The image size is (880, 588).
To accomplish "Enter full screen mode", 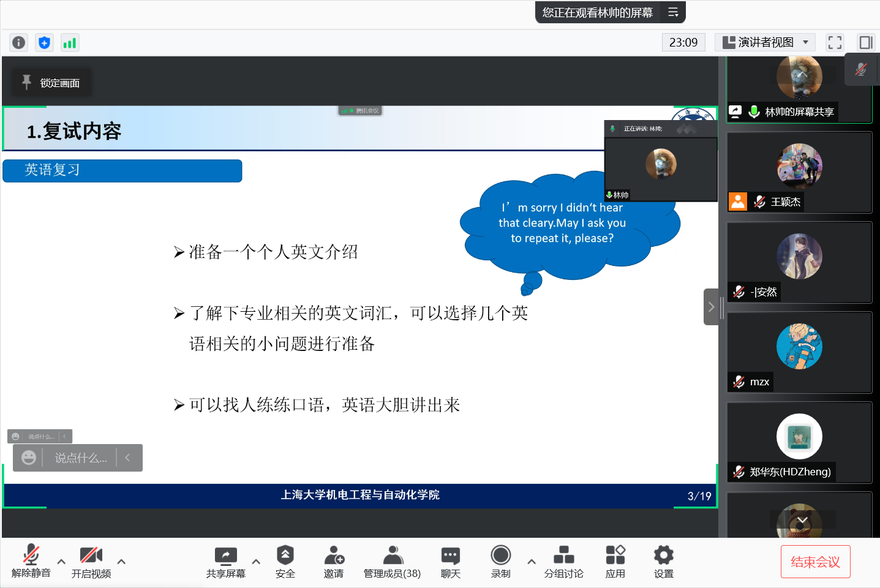I will point(835,42).
